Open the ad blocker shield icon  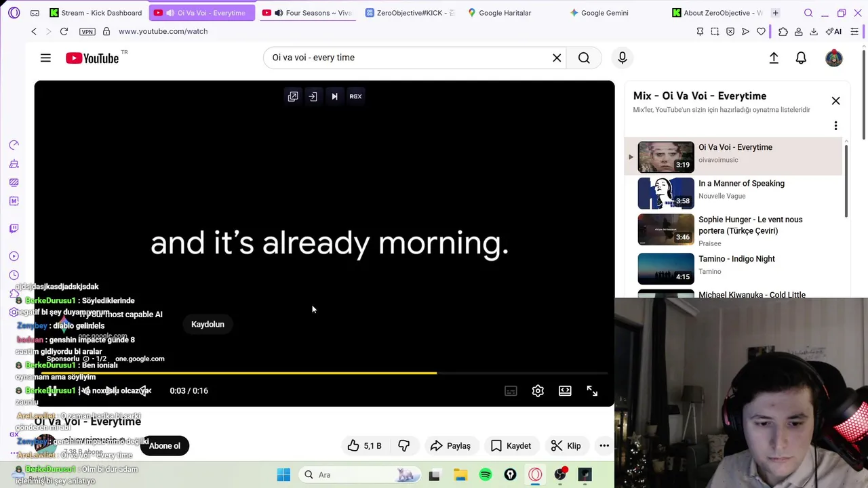[x=730, y=31]
